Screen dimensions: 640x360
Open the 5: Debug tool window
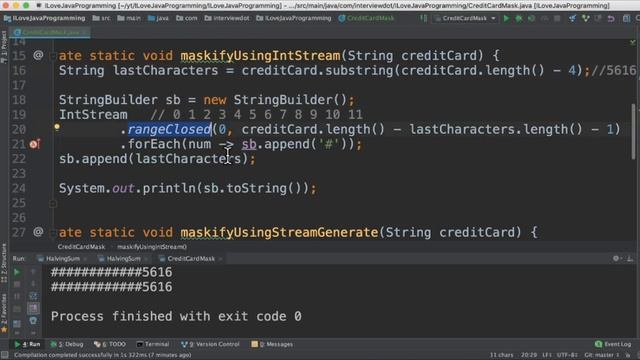[67, 344]
